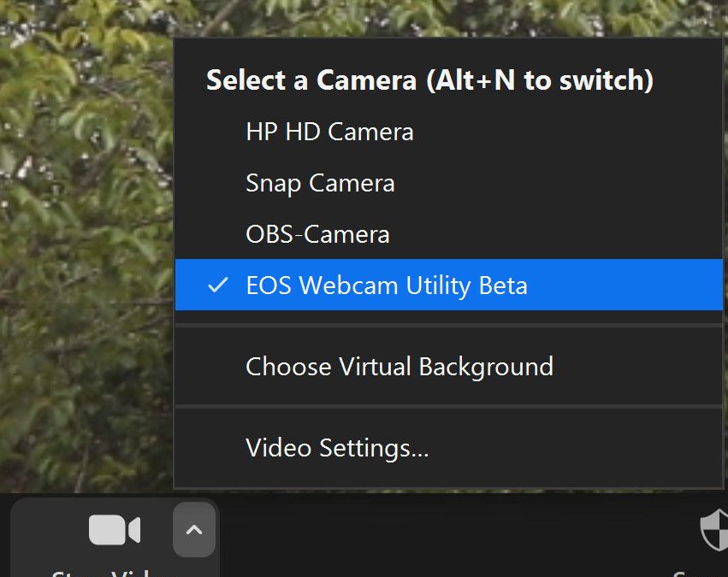Click the Security shield icon
The height and width of the screenshot is (577, 728).
coord(713,532)
